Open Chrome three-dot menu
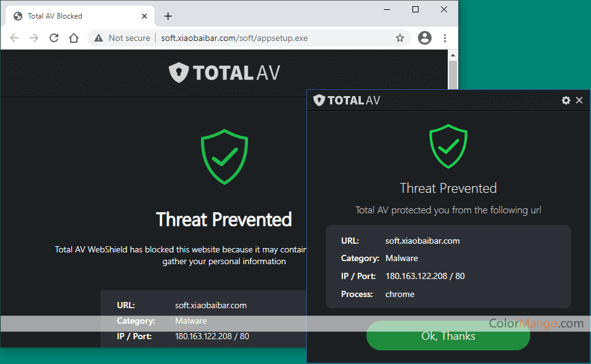The width and height of the screenshot is (591, 364). [x=445, y=38]
